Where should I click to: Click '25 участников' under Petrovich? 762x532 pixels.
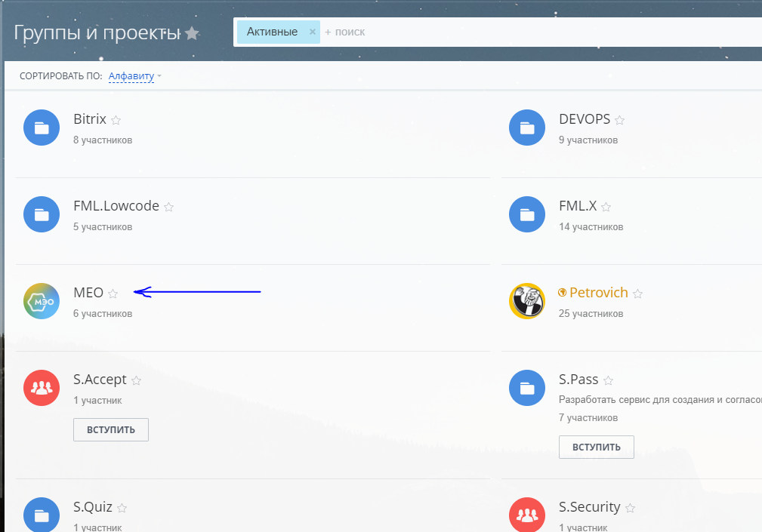pos(591,314)
